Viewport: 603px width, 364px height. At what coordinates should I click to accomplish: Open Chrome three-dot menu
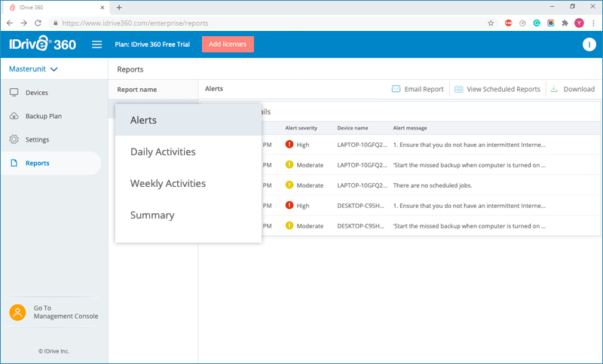click(593, 23)
